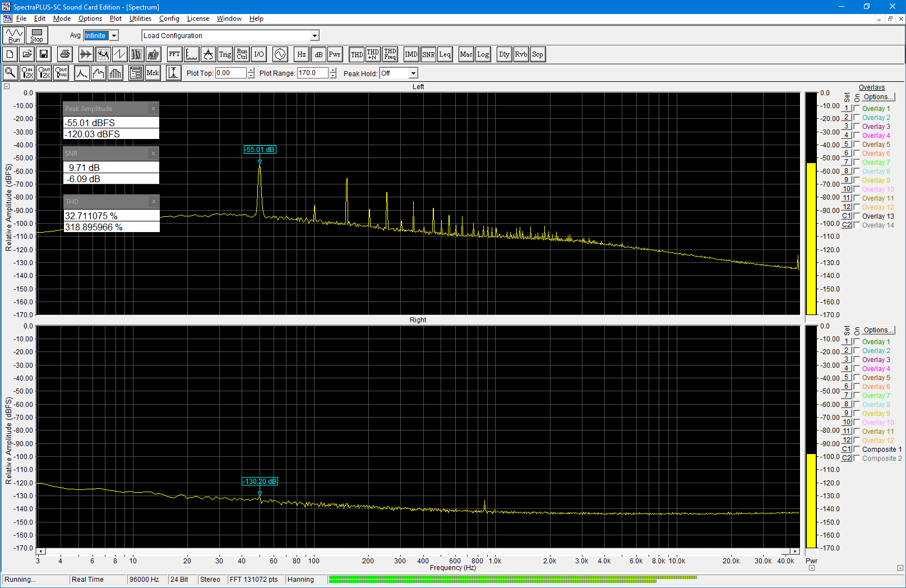Open file using folder toolbar icon
This screenshot has width=906, height=588.
tap(27, 54)
